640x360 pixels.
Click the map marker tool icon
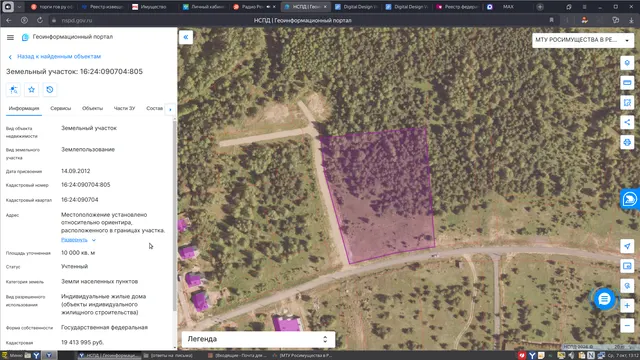627,63
